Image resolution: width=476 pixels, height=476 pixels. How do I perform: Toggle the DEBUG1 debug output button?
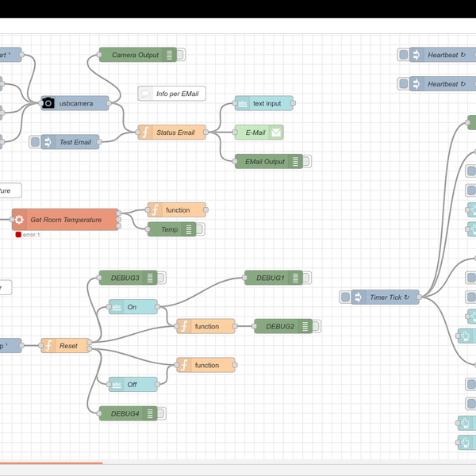pyautogui.click(x=306, y=278)
